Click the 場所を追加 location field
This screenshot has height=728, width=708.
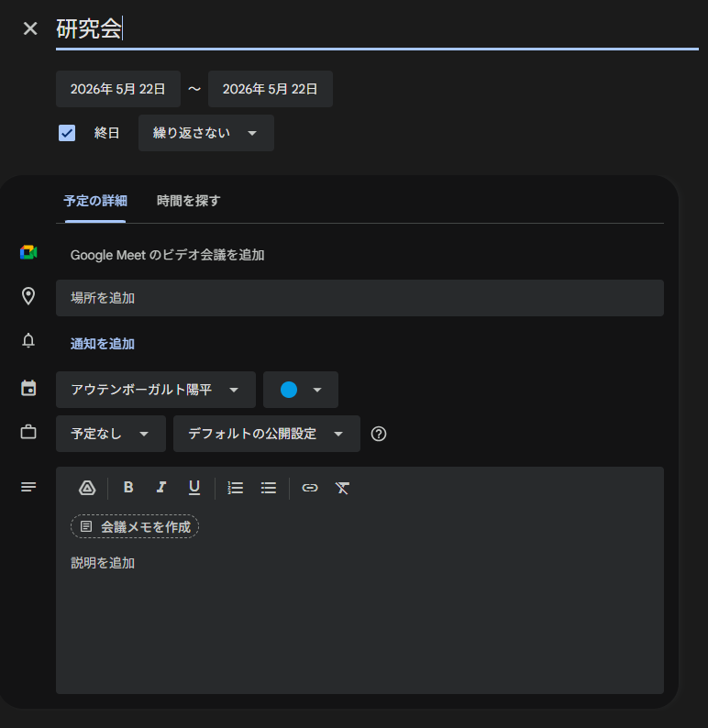tap(360, 298)
